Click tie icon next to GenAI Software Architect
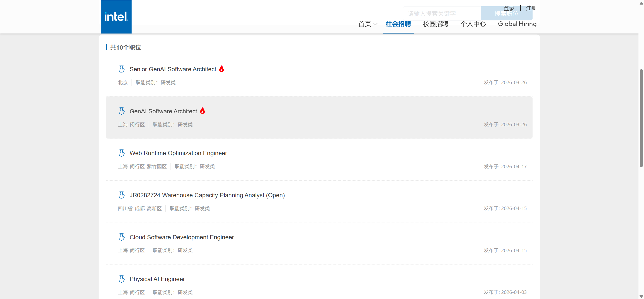 [x=122, y=111]
